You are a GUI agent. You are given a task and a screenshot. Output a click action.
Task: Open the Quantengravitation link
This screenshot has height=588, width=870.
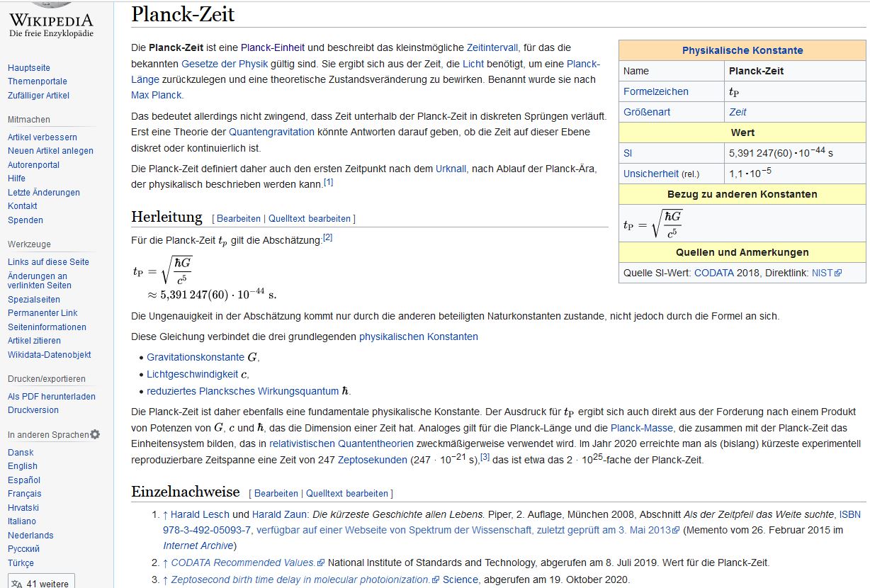click(271, 132)
